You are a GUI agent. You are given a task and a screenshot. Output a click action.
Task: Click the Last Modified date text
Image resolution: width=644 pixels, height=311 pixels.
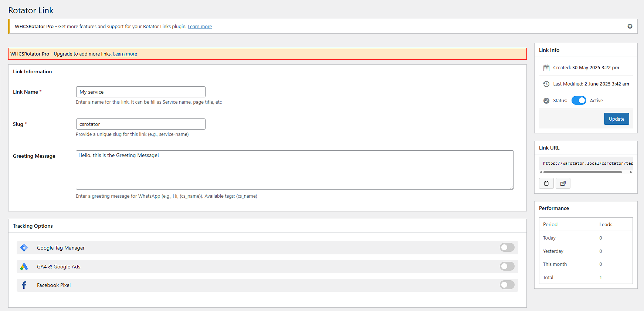click(607, 84)
